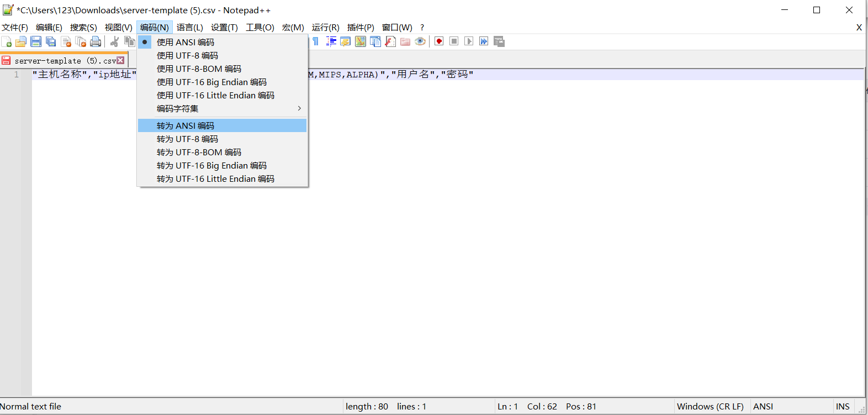Open the Function List toolbar icon
Screen dimensions: 868x415
(x=390, y=41)
